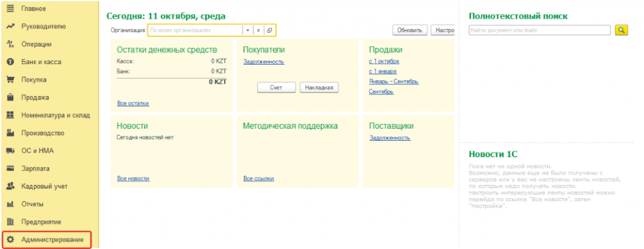Click the Продажа shopping bag icon

coord(10,97)
